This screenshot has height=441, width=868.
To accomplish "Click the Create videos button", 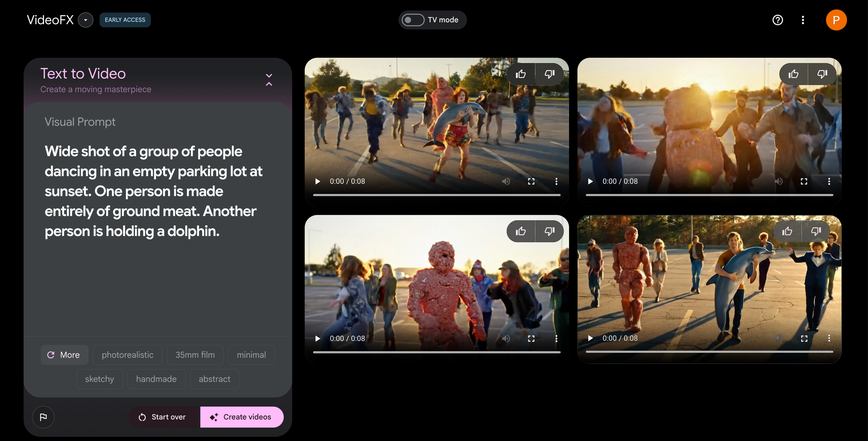I will [x=242, y=417].
